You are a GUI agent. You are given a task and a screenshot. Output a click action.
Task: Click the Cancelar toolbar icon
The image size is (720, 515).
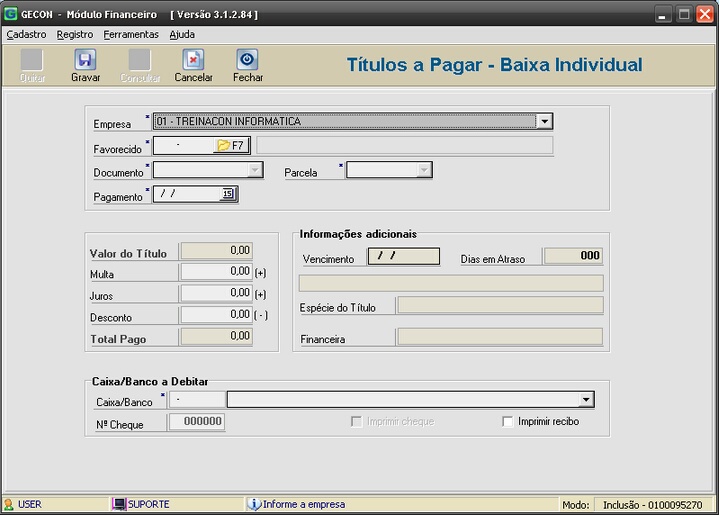[193, 60]
